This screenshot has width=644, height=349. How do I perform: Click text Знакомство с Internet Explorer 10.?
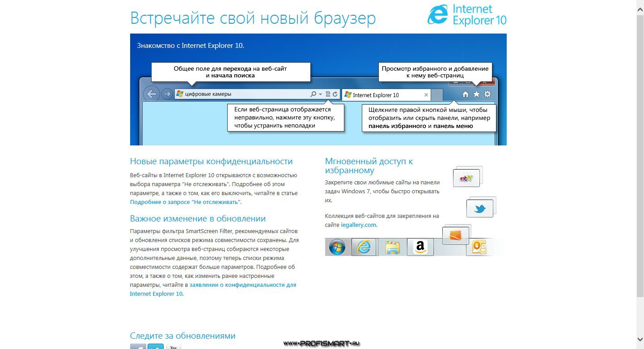tap(191, 45)
